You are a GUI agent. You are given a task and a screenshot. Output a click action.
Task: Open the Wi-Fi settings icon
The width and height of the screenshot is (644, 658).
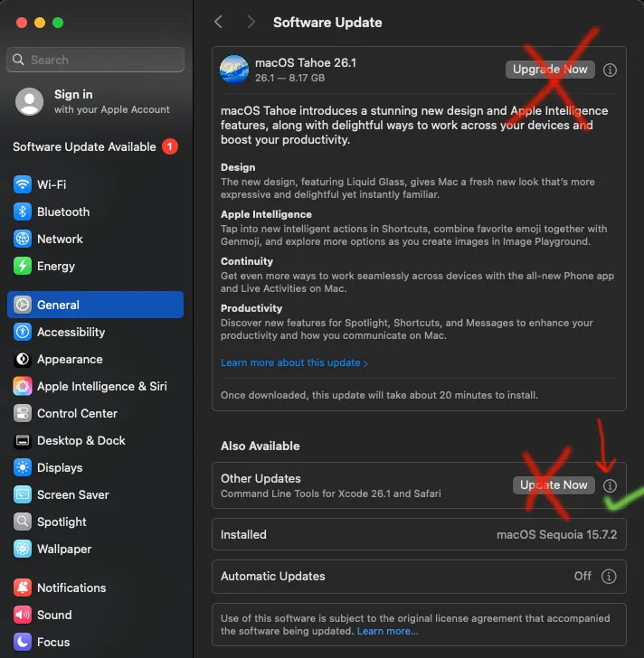pyautogui.click(x=23, y=184)
